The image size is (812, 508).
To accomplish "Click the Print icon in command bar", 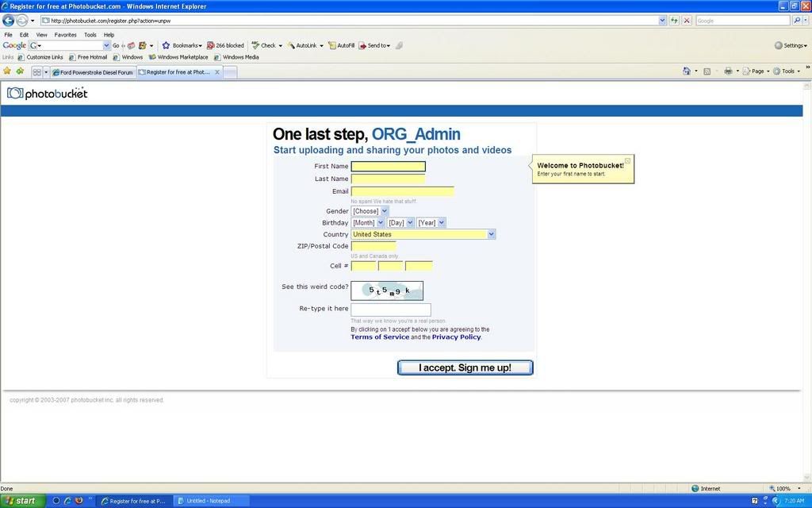I will click(x=727, y=71).
